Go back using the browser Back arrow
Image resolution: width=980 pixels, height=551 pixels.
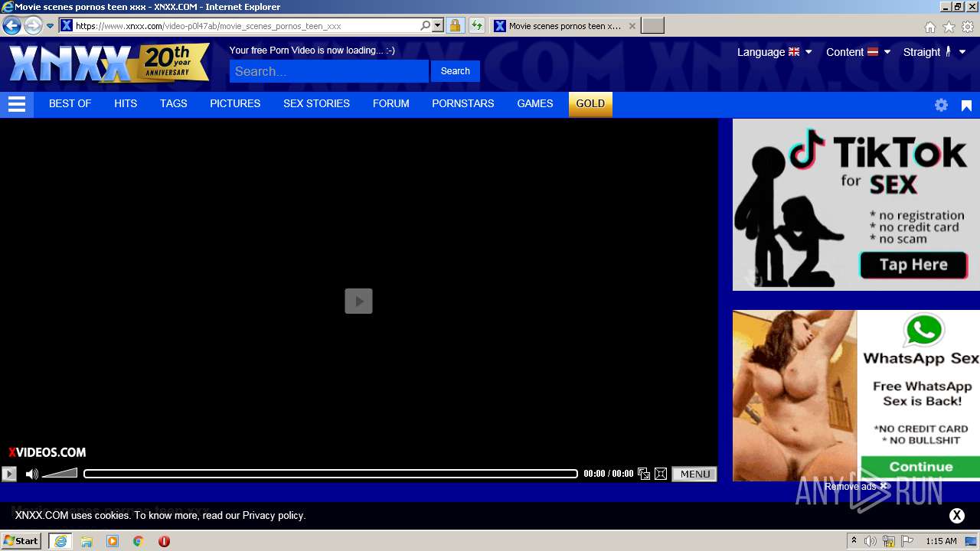click(x=11, y=26)
